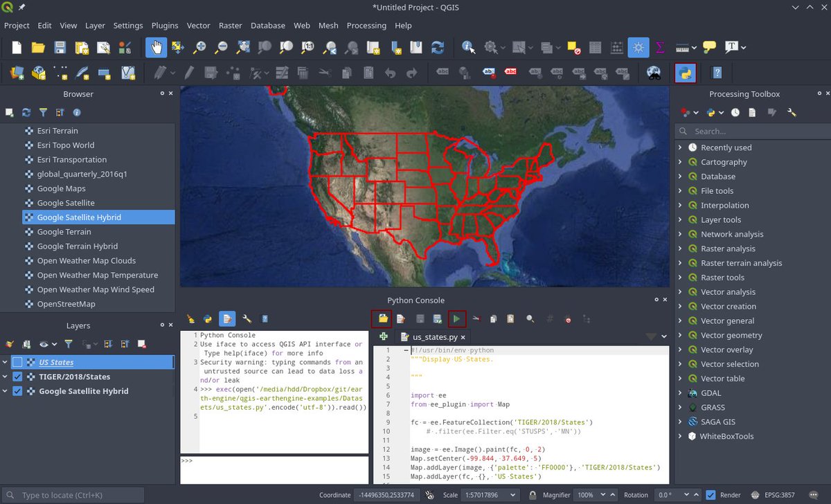This screenshot has width=831, height=504.
Task: Save the project with the floppy disk icon
Action: click(x=60, y=48)
